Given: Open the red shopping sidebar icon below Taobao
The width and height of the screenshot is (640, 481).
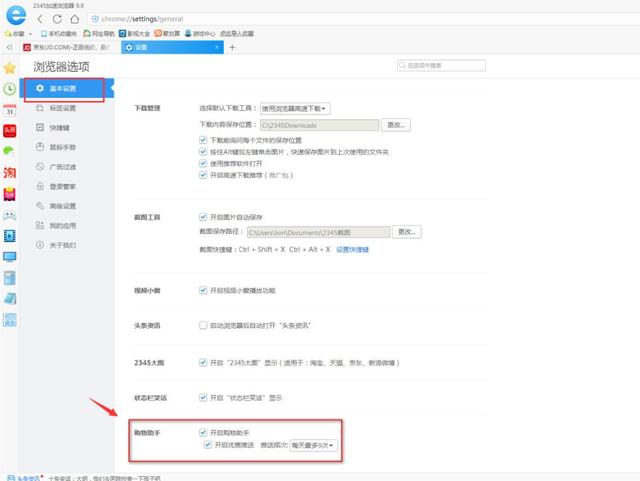Looking at the screenshot, I should point(9,194).
